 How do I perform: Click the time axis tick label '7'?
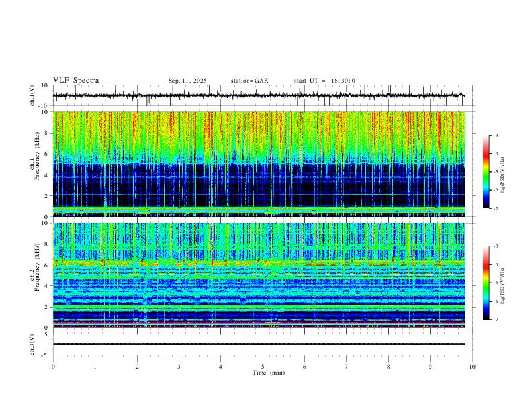pos(347,367)
